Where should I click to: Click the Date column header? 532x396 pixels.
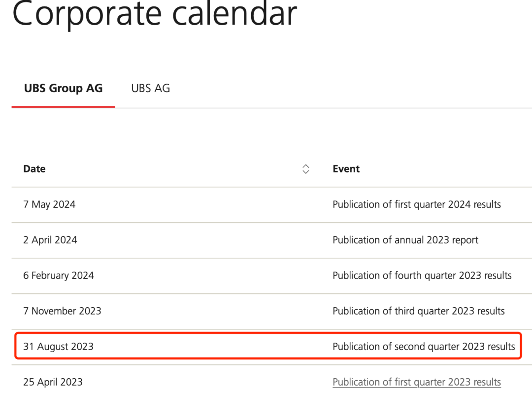(34, 169)
